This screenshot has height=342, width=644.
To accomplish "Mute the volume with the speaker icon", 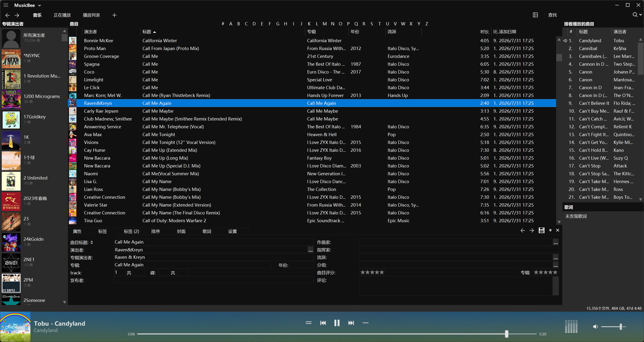I will [595, 327].
